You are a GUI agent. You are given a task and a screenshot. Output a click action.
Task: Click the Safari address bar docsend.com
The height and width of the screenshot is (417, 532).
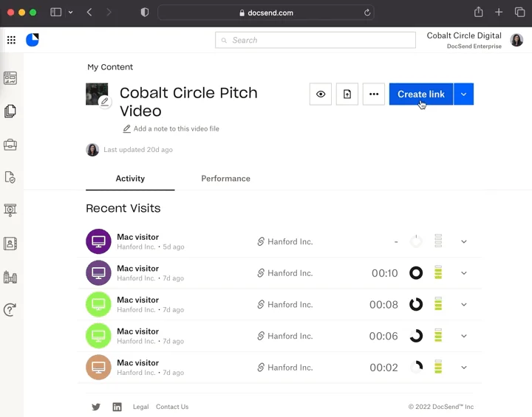pyautogui.click(x=266, y=13)
